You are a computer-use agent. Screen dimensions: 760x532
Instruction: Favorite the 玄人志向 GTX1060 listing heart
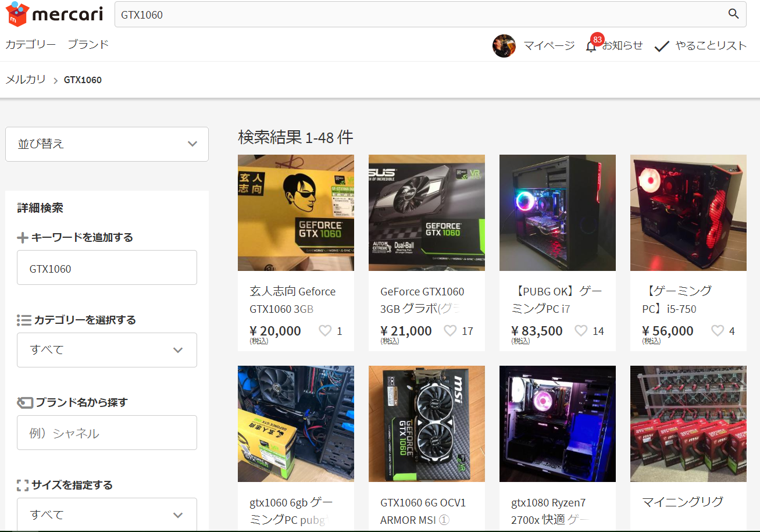point(326,330)
